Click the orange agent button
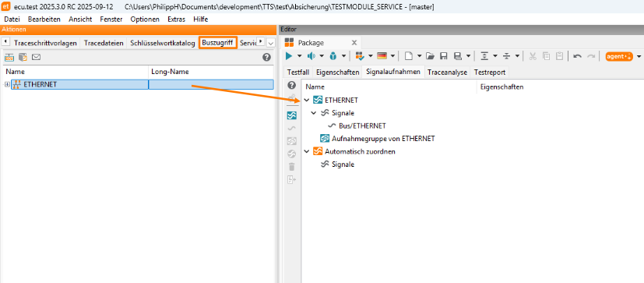The height and width of the screenshot is (283, 644). point(619,56)
